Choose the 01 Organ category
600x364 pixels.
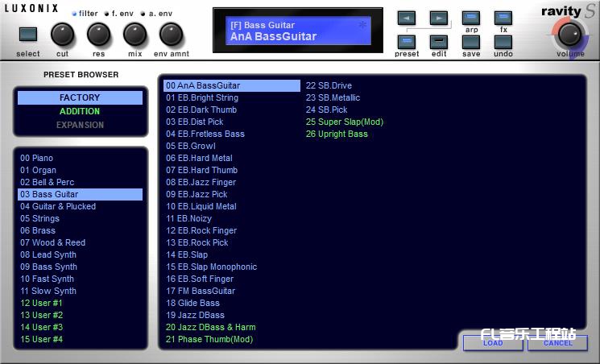coord(80,170)
